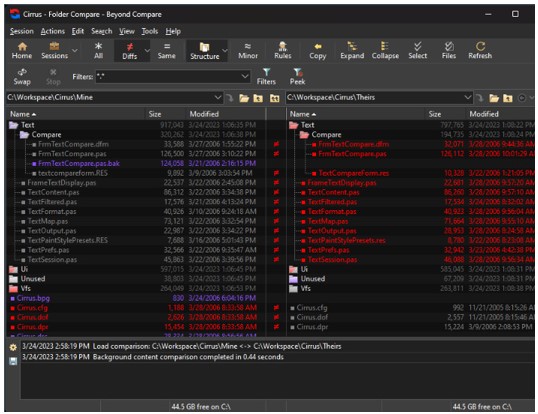Toggle the Structure view button

click(204, 51)
